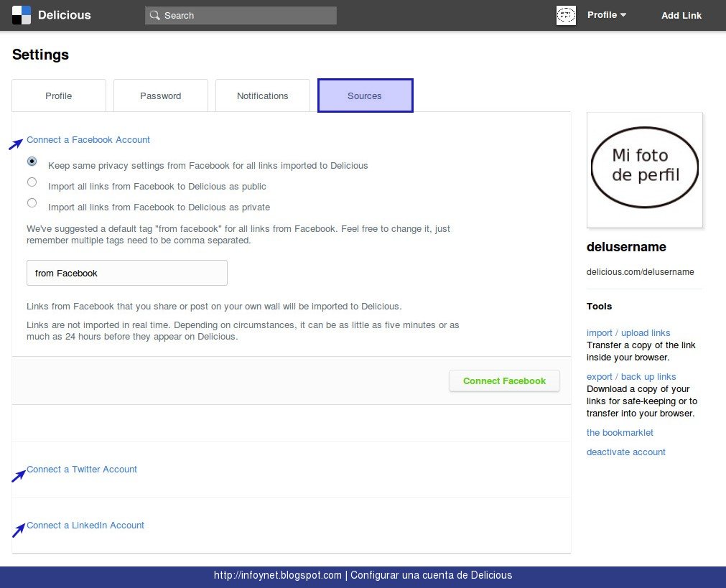Screen dimensions: 726x588
Task: Open the Notifications settings tab
Action: pyautogui.click(x=263, y=95)
